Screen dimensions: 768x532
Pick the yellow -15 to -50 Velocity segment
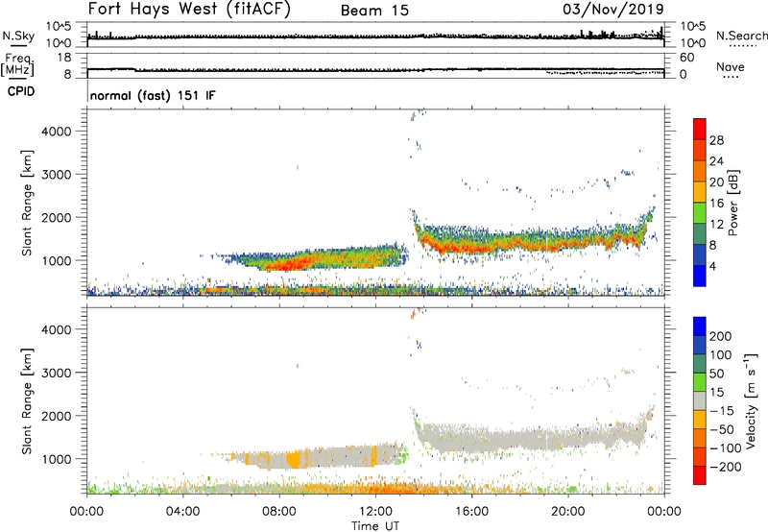(700, 420)
